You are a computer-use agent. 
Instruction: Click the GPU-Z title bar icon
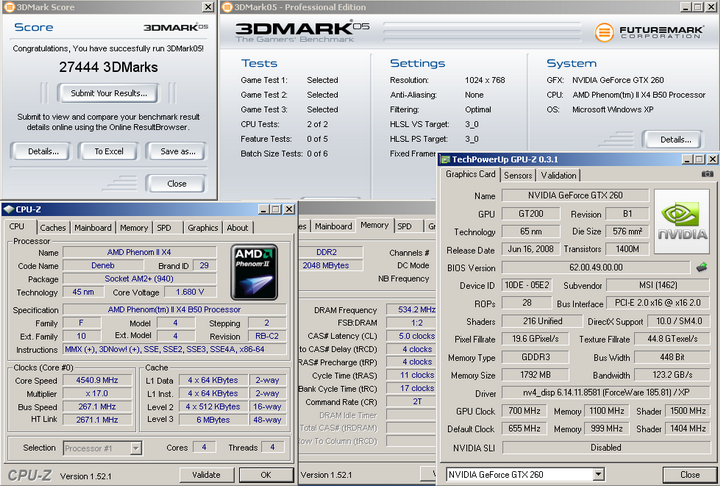point(445,159)
